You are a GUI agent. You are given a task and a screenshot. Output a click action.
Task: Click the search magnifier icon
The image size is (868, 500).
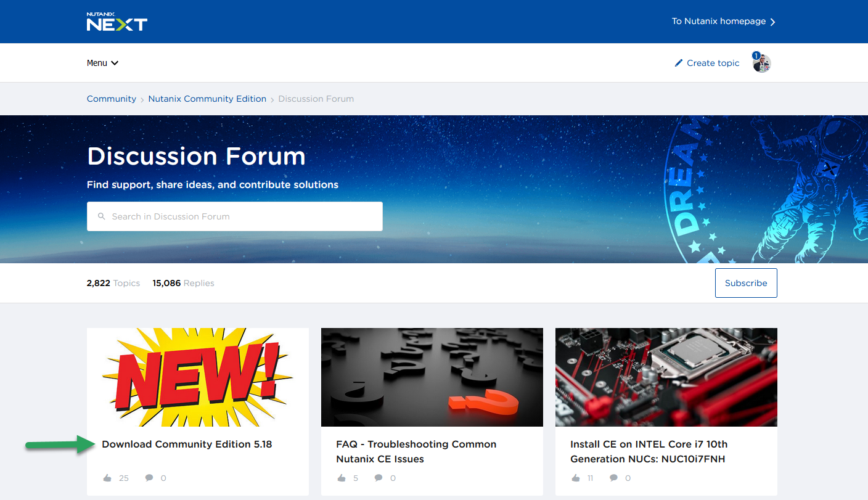tap(102, 216)
